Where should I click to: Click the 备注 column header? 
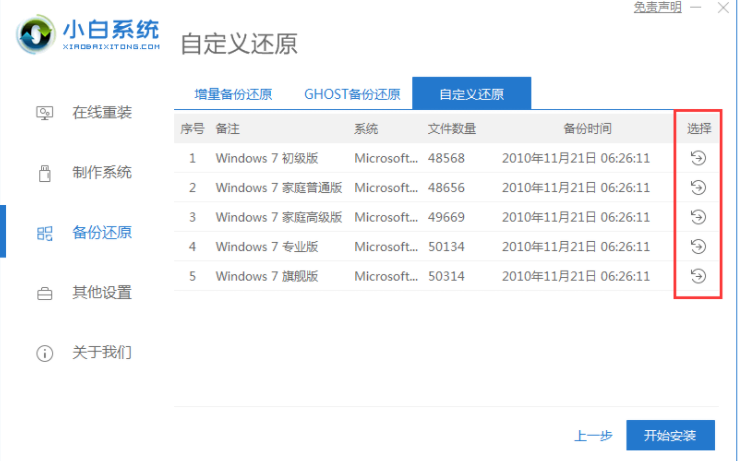(x=227, y=129)
